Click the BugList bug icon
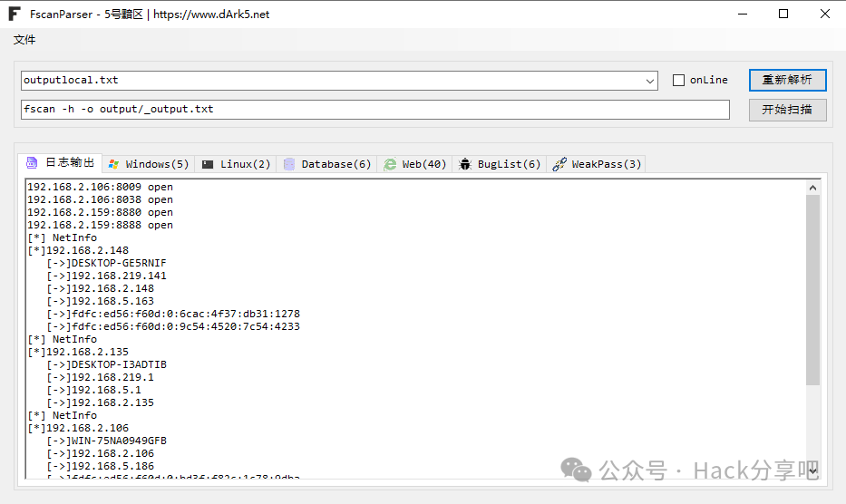846x504 pixels. click(x=465, y=164)
